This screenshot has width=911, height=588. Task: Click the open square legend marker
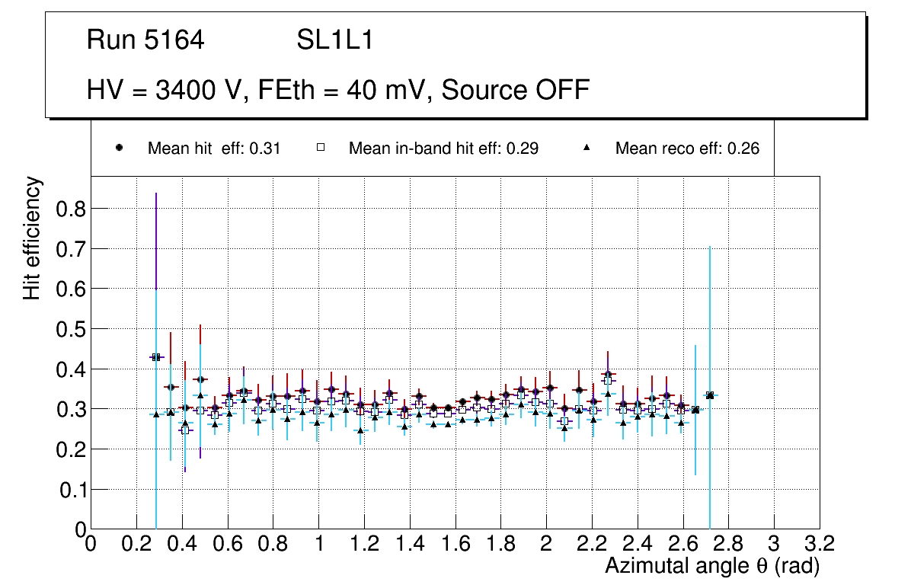coord(321,149)
